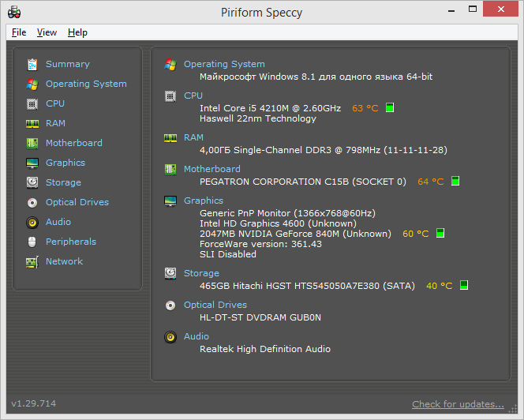Open the Operating System heading link in summary

click(224, 64)
